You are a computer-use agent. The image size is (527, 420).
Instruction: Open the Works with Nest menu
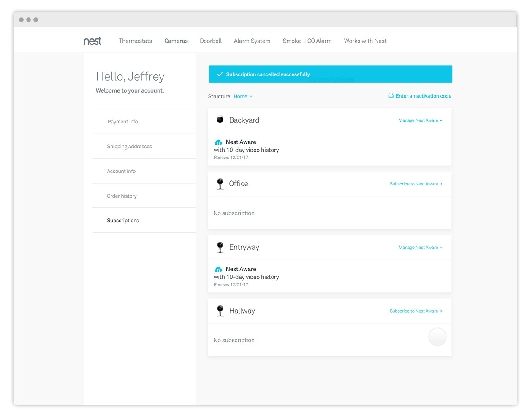pyautogui.click(x=365, y=41)
